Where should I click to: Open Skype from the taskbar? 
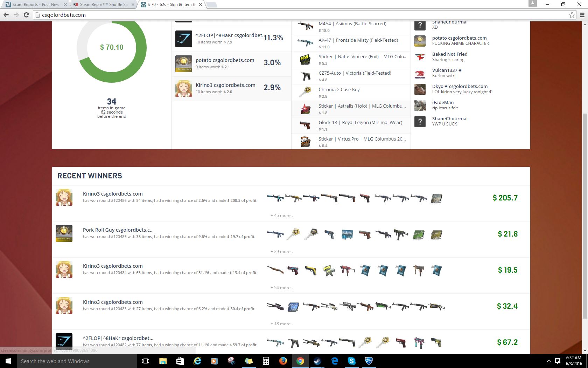351,361
